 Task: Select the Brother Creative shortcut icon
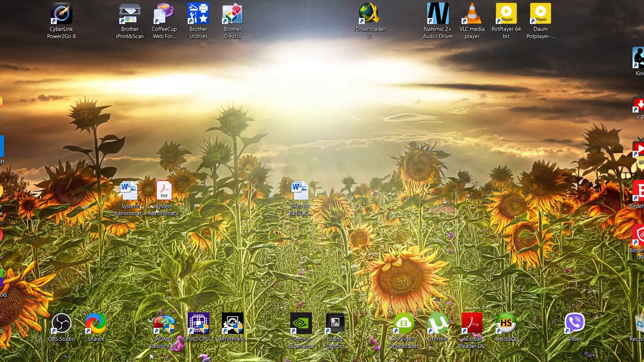pos(232,14)
